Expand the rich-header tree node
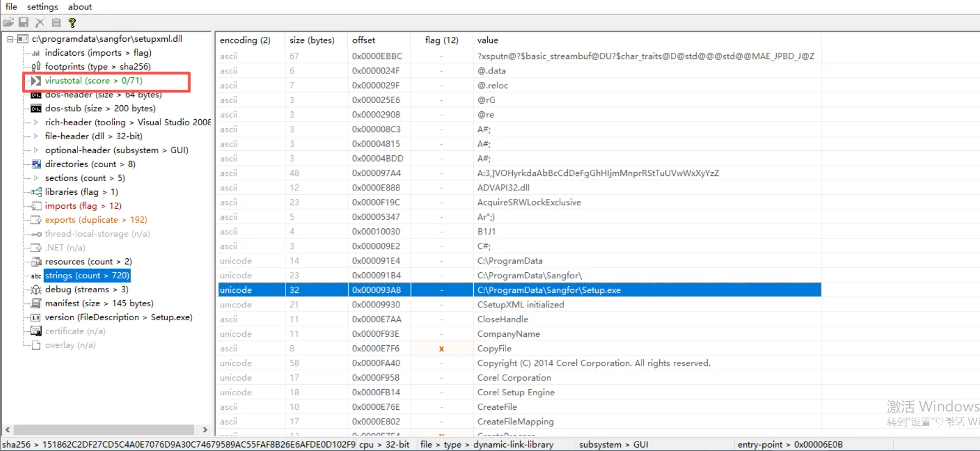980x451 pixels. point(36,122)
